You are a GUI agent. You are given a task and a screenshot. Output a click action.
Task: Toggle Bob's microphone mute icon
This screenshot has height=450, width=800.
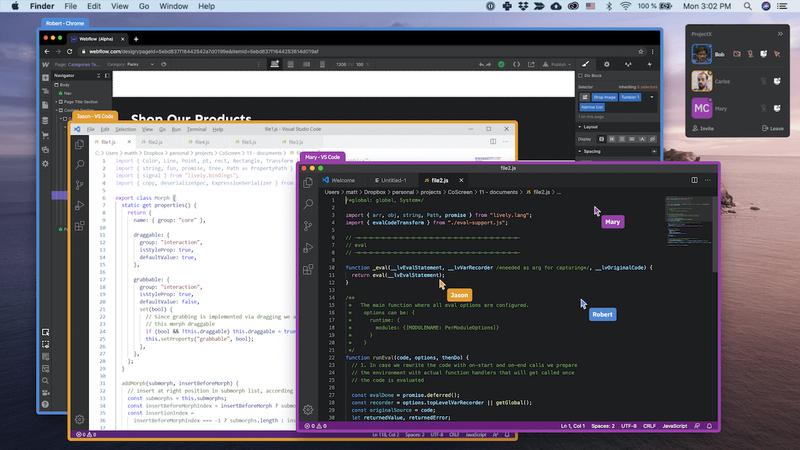point(751,54)
